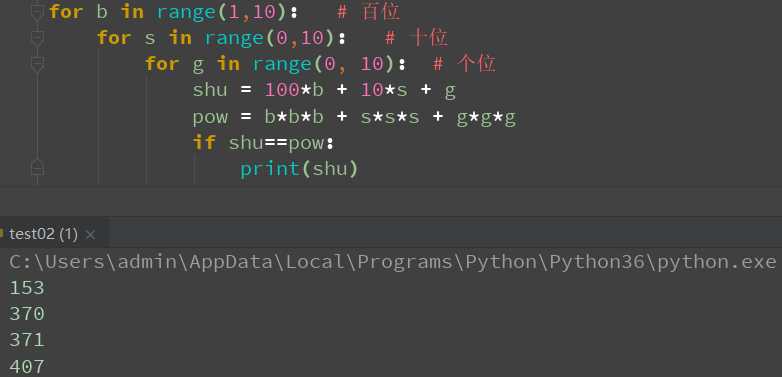Place cursor on 'shu = 100*b + 10*s + g' line
This screenshot has height=377, width=782.
coord(324,90)
